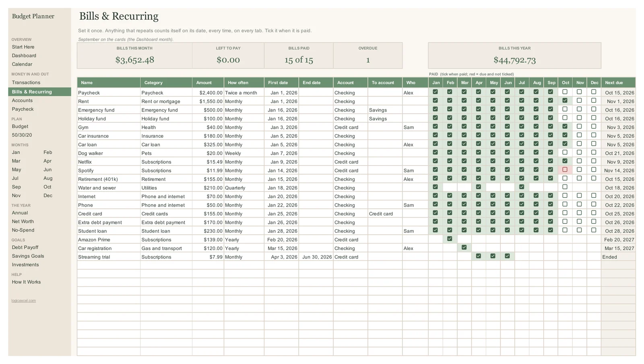This screenshot has width=644, height=364.
Task: Go to Savings Goals
Action: [28, 256]
